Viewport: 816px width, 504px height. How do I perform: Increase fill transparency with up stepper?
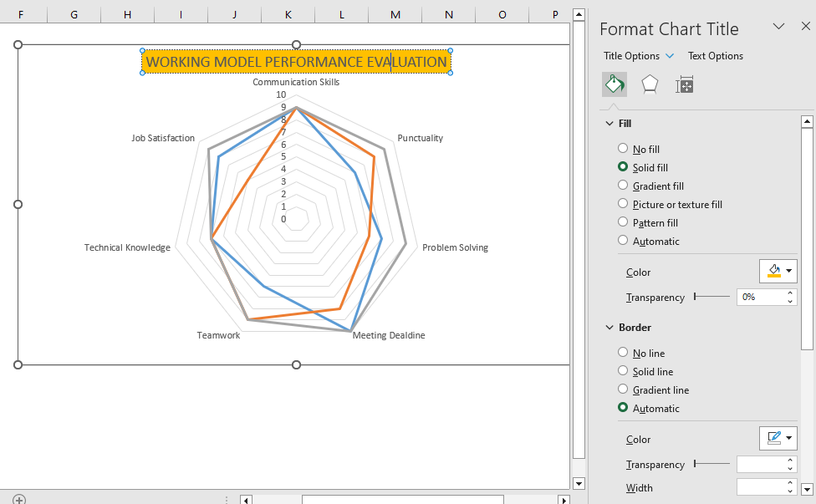pos(790,293)
